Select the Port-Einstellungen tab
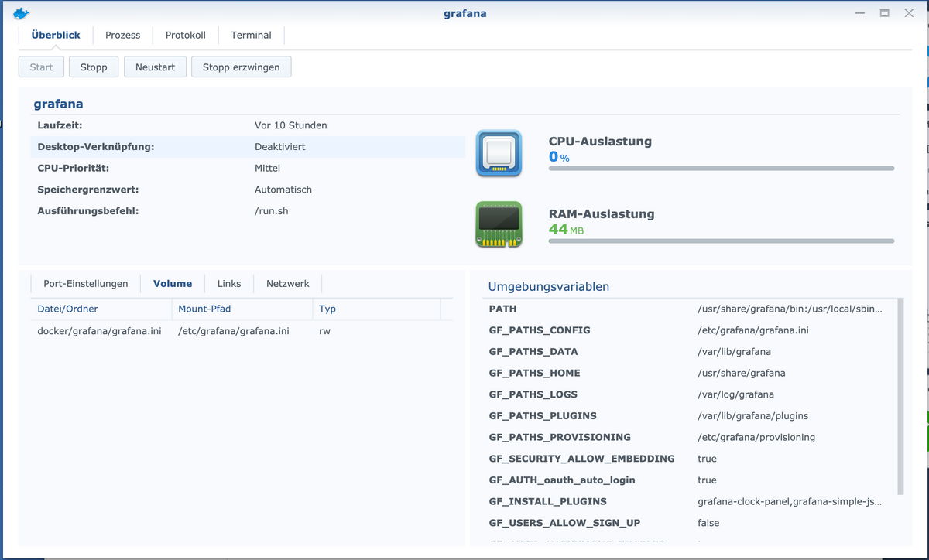Screen dimensions: 929x560 pyautogui.click(x=86, y=283)
